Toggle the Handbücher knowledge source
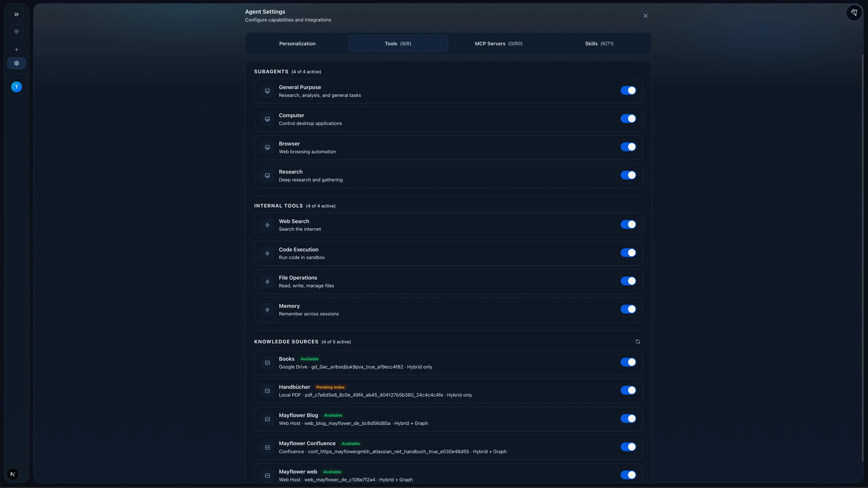The image size is (868, 488). (628, 390)
